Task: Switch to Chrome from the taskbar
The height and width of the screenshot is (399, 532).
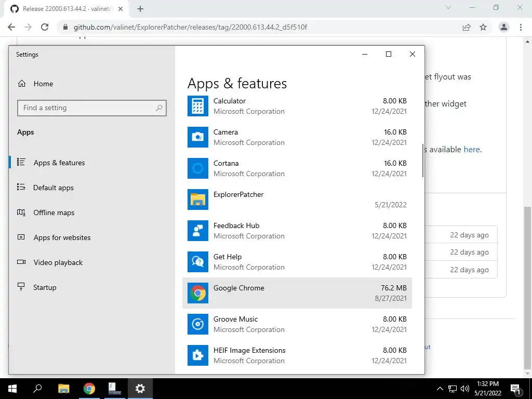Action: [89, 389]
